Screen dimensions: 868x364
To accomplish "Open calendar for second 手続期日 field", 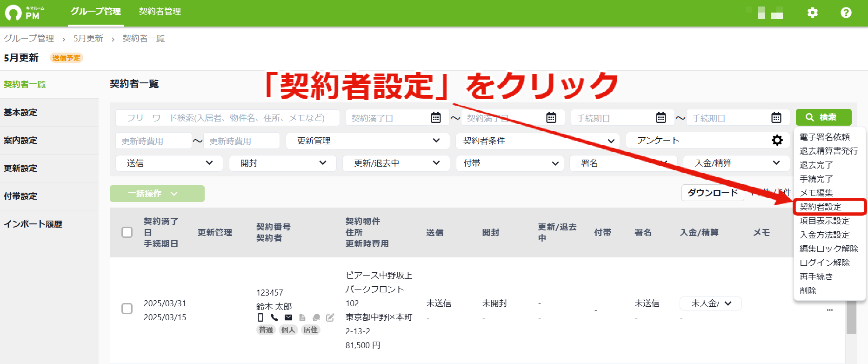I will click(776, 117).
